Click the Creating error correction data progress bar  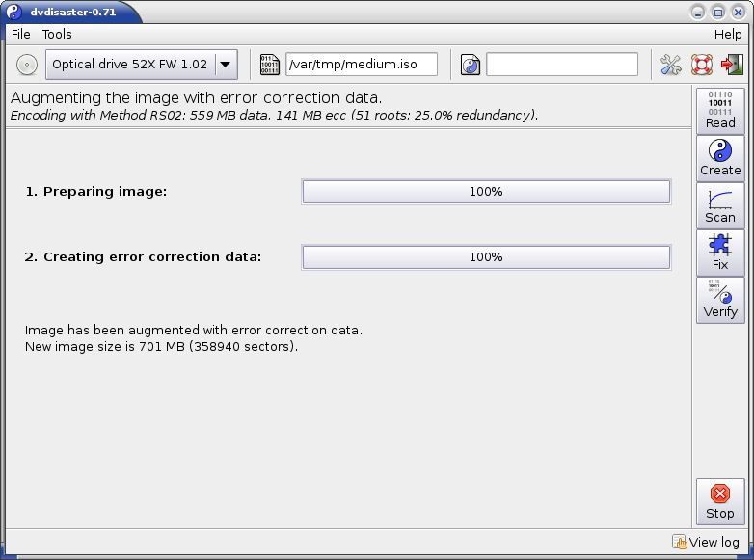pos(486,257)
